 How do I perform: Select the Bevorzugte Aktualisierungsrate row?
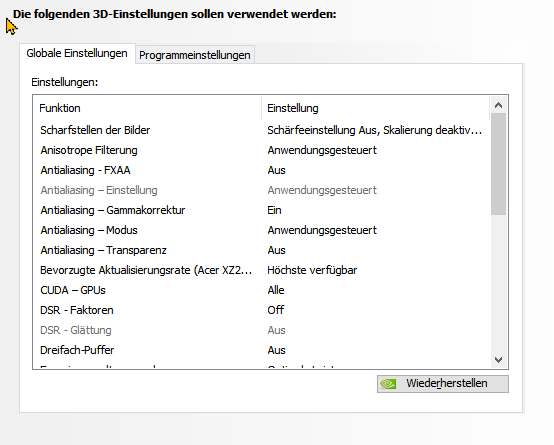(x=261, y=270)
